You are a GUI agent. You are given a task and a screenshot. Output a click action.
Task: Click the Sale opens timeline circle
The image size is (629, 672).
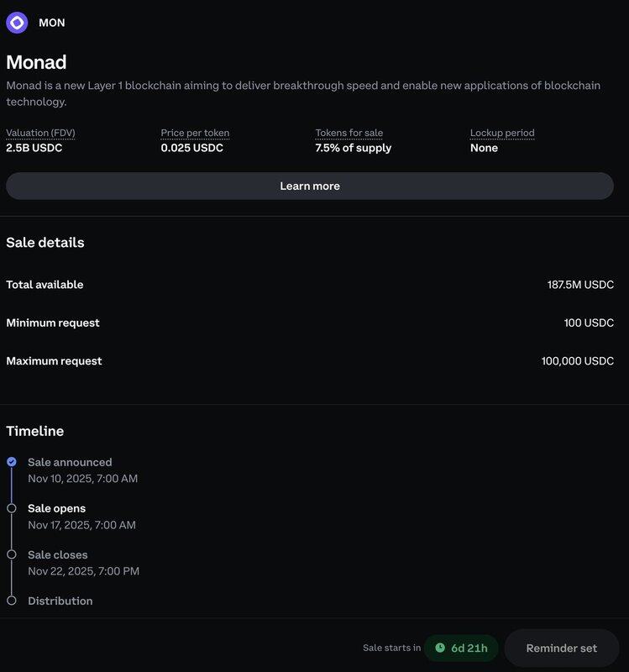point(12,508)
